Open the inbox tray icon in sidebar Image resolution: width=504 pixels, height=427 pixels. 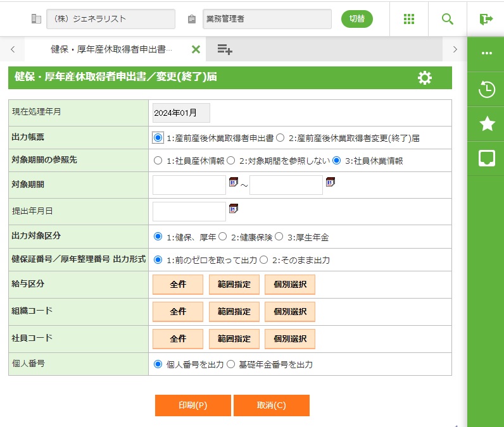click(486, 158)
